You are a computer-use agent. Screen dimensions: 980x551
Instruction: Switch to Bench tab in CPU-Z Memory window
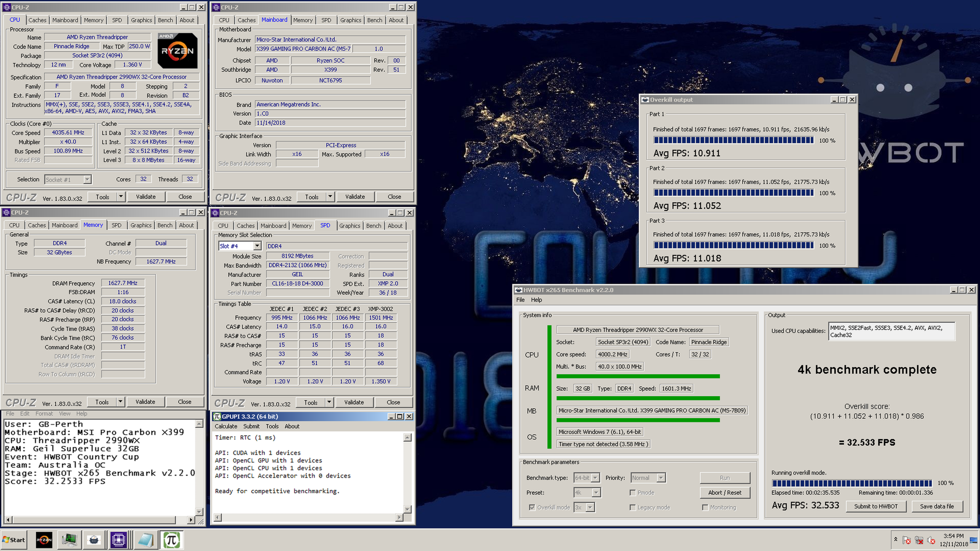[x=165, y=225]
